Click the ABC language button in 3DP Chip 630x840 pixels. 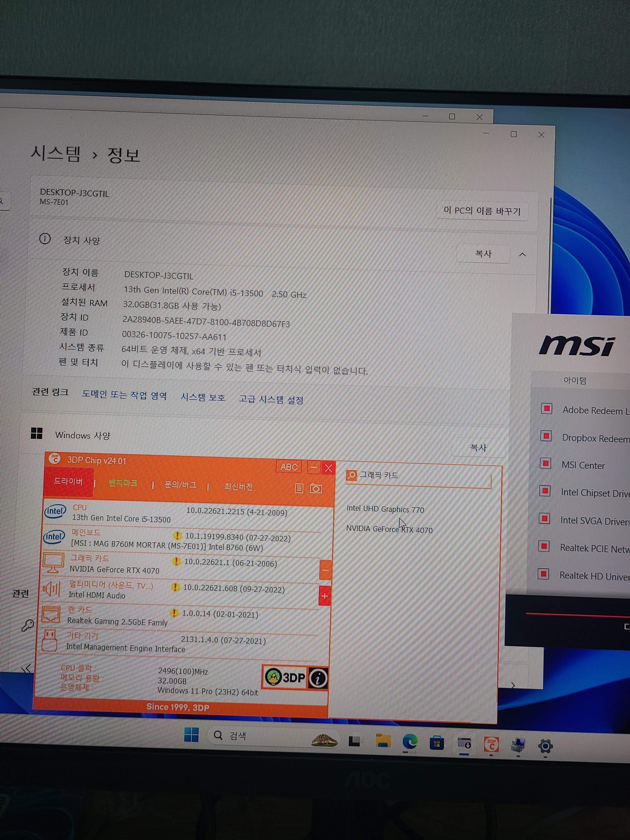(x=289, y=467)
